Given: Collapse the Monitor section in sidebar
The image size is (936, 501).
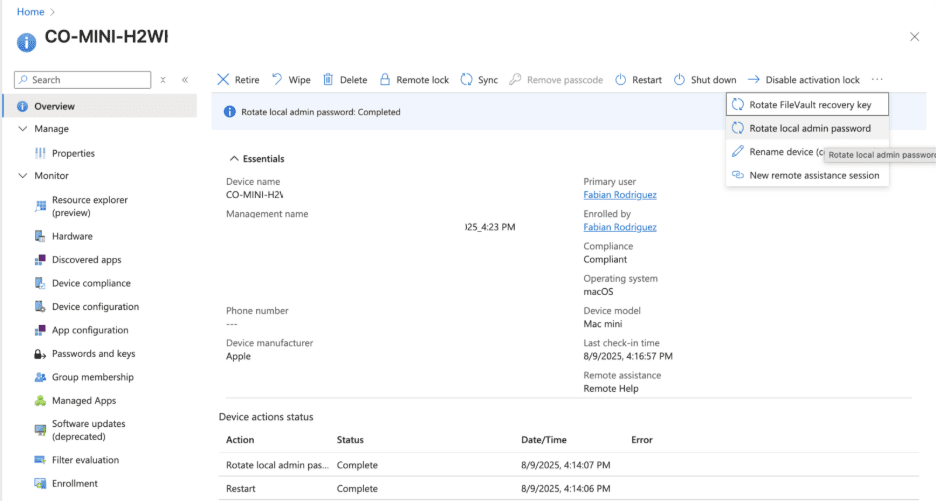Looking at the screenshot, I should [23, 176].
